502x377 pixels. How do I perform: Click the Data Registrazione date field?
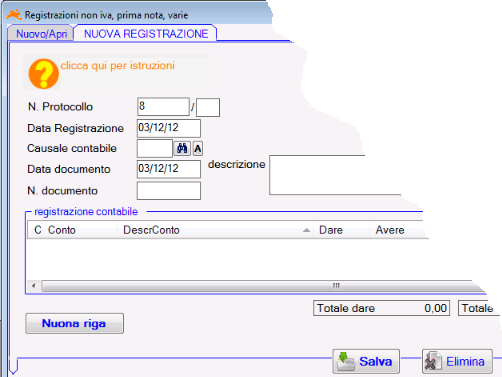pos(169,128)
